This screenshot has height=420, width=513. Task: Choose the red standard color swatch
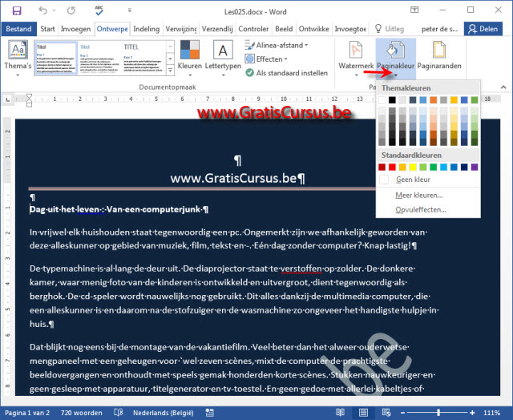(x=392, y=168)
